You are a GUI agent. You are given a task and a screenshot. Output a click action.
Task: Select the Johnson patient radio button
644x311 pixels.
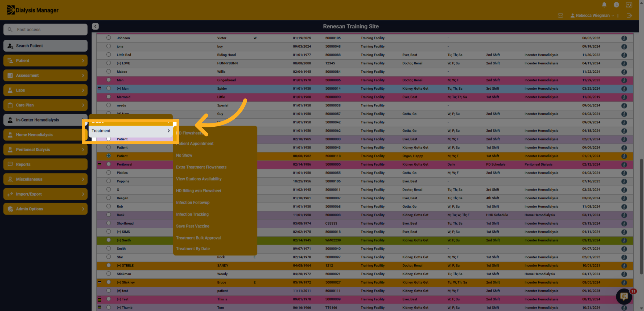coord(108,38)
